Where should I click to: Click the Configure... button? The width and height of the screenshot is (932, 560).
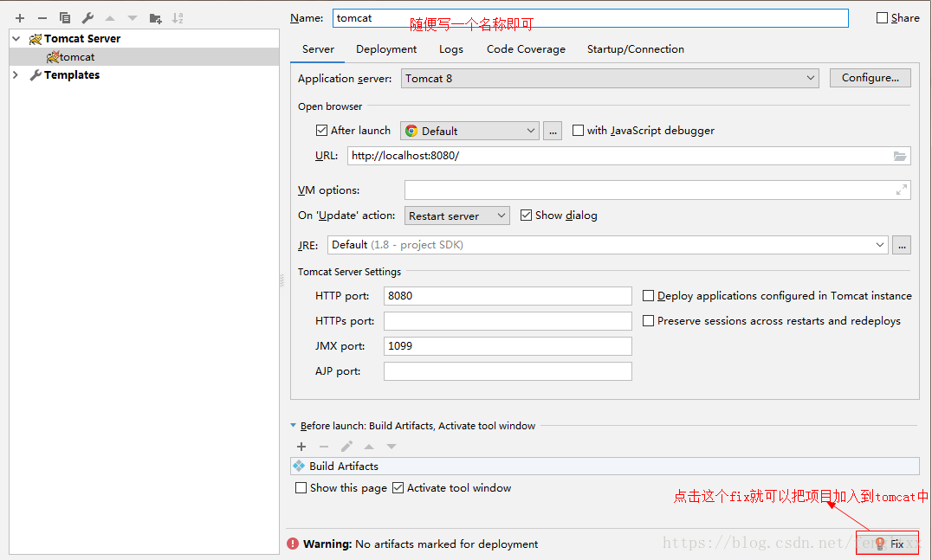point(871,78)
